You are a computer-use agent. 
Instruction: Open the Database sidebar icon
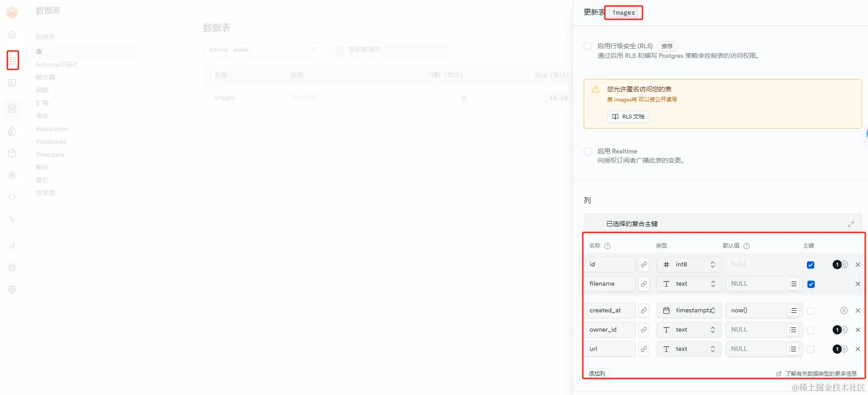pos(12,109)
